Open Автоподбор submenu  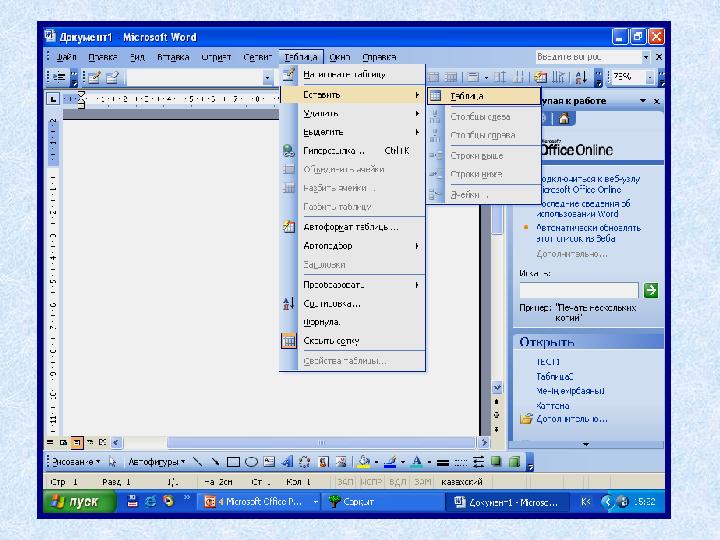tap(352, 246)
